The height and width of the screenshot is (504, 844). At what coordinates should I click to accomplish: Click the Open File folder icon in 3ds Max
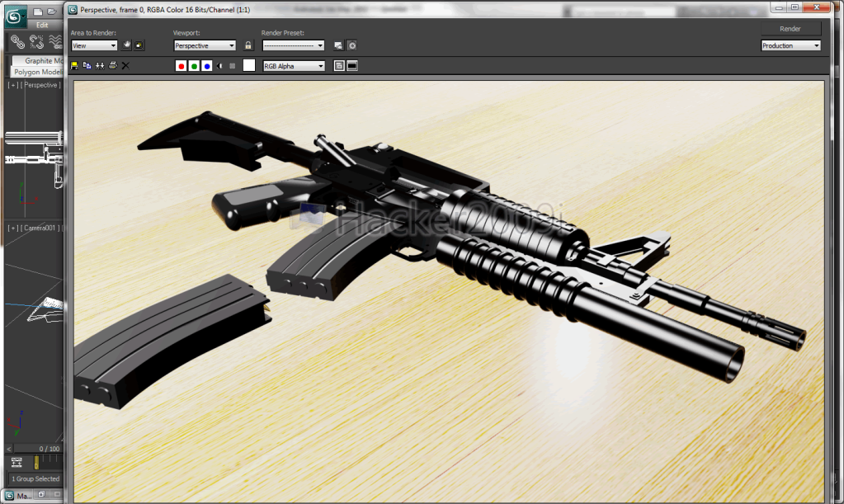[52, 12]
